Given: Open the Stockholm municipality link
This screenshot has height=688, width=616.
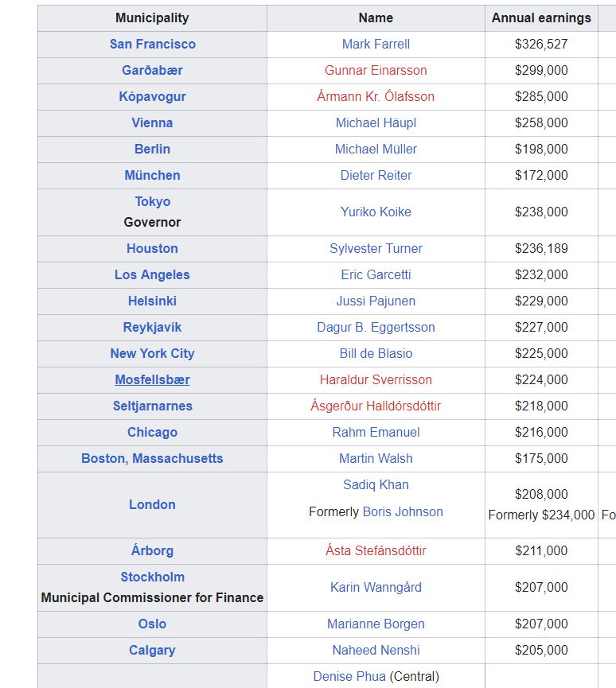Looking at the screenshot, I should (152, 577).
